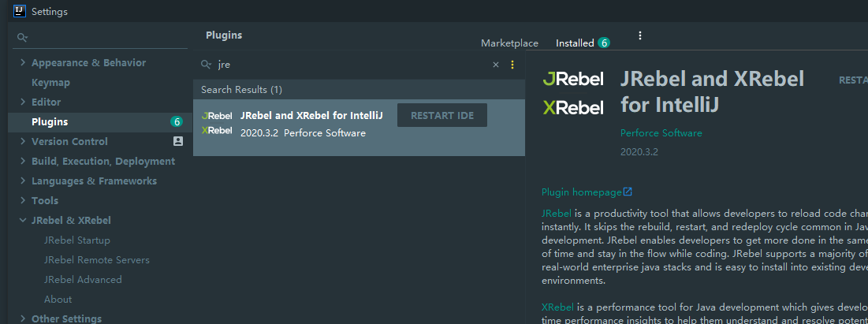Click the partially visible RESTART button in details
868x324 pixels.
click(x=853, y=80)
